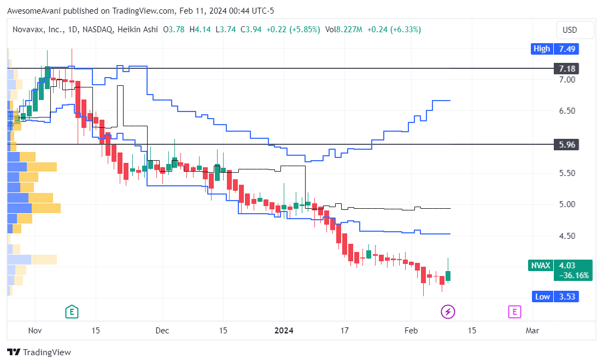Open the USD currency selector

click(x=575, y=30)
